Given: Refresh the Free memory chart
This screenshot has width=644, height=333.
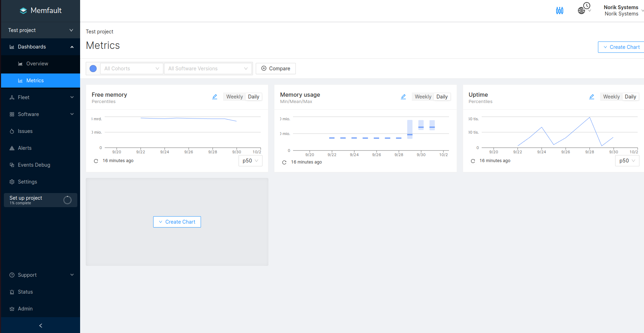Looking at the screenshot, I should 96,161.
